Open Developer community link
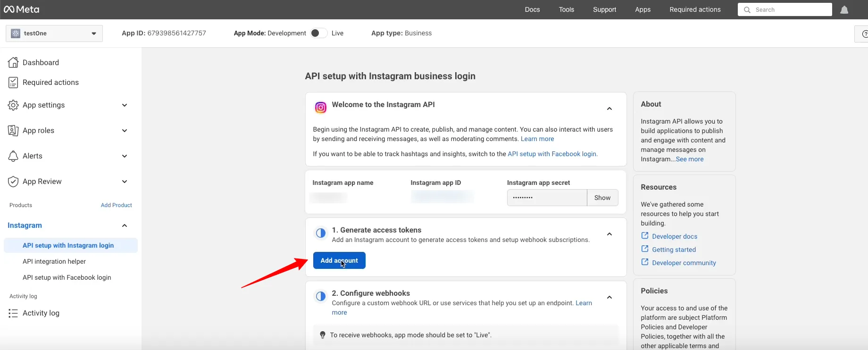 (x=684, y=263)
